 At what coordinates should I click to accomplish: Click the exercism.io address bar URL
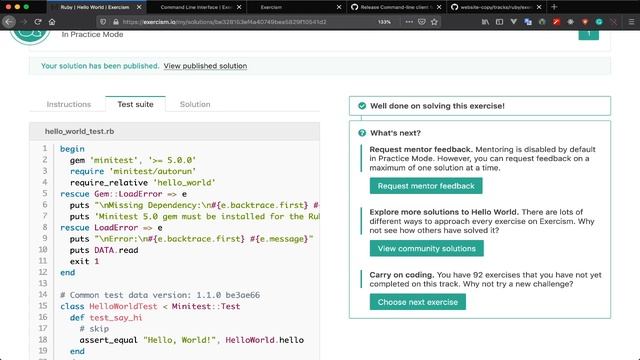pyautogui.click(x=224, y=22)
